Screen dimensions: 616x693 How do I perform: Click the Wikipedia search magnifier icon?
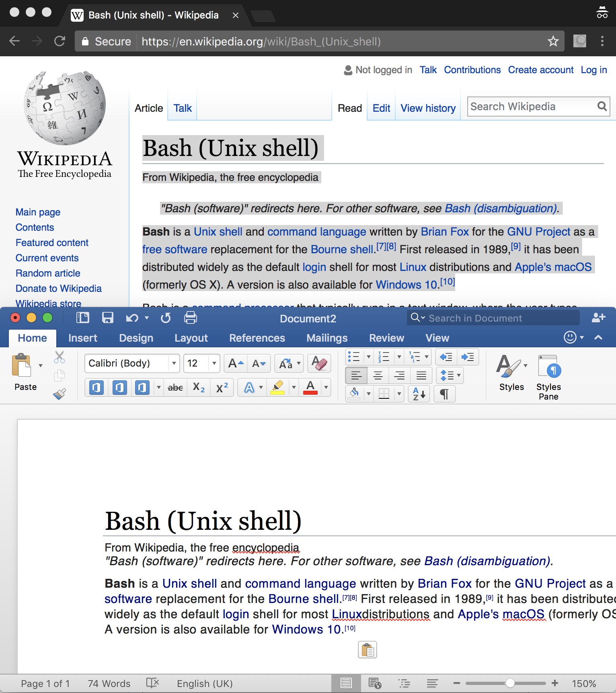(x=602, y=107)
